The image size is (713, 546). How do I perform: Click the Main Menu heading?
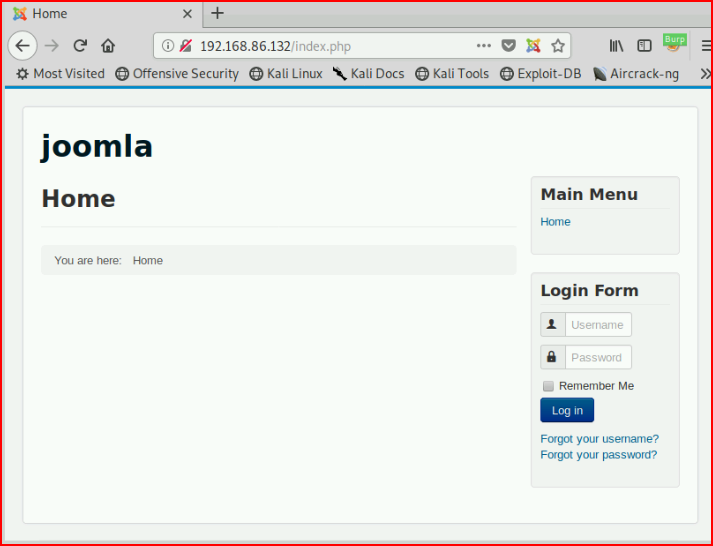pos(589,195)
